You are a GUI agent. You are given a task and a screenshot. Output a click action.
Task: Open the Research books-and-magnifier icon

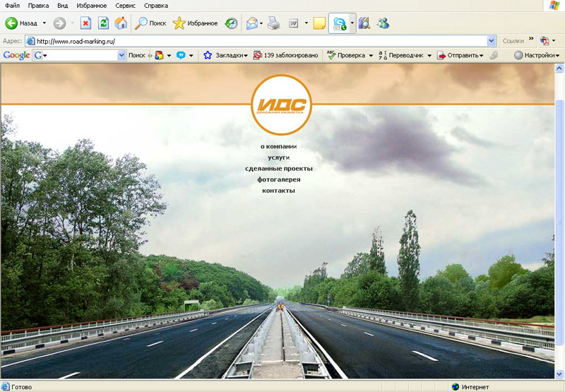pyautogui.click(x=364, y=23)
